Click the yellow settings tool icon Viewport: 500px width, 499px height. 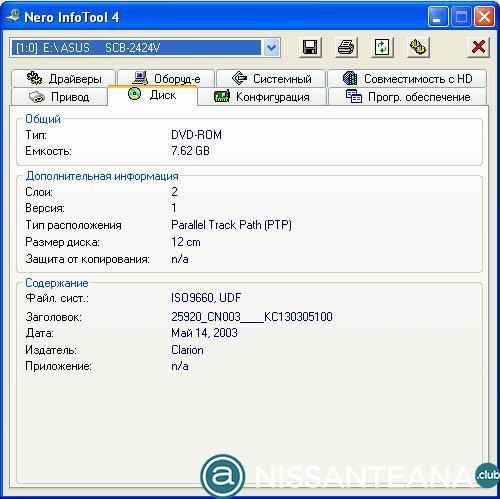click(x=418, y=47)
